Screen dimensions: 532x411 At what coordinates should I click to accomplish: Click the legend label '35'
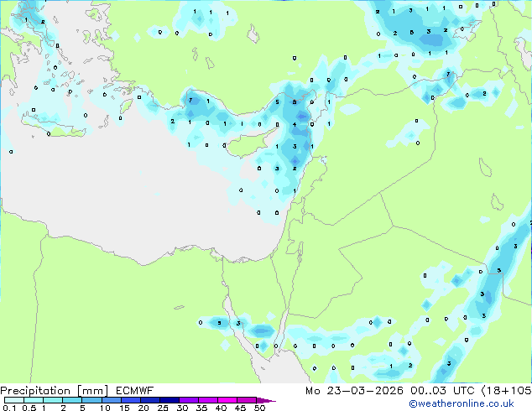[201, 408]
